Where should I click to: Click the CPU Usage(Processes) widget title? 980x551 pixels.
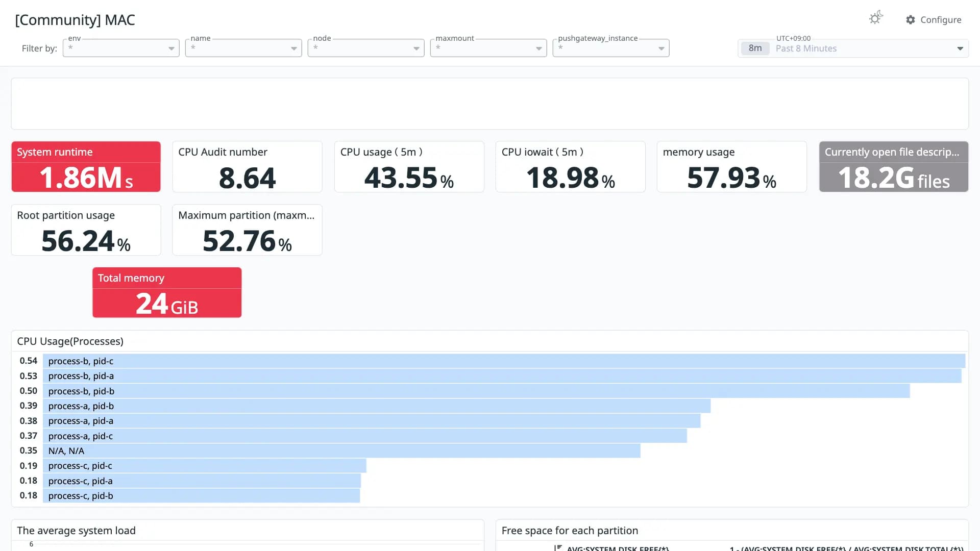[x=70, y=341]
